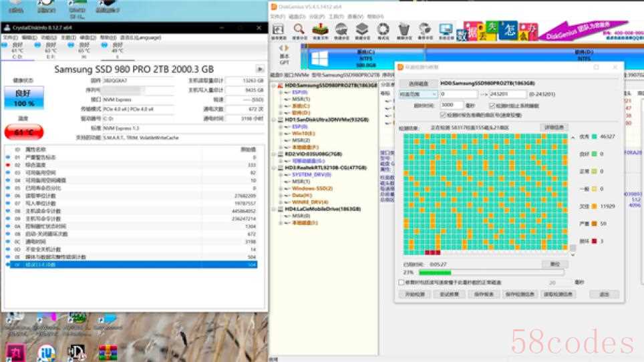
Task: Collapse the RD2 VID-035U08G tree node
Action: (273, 154)
